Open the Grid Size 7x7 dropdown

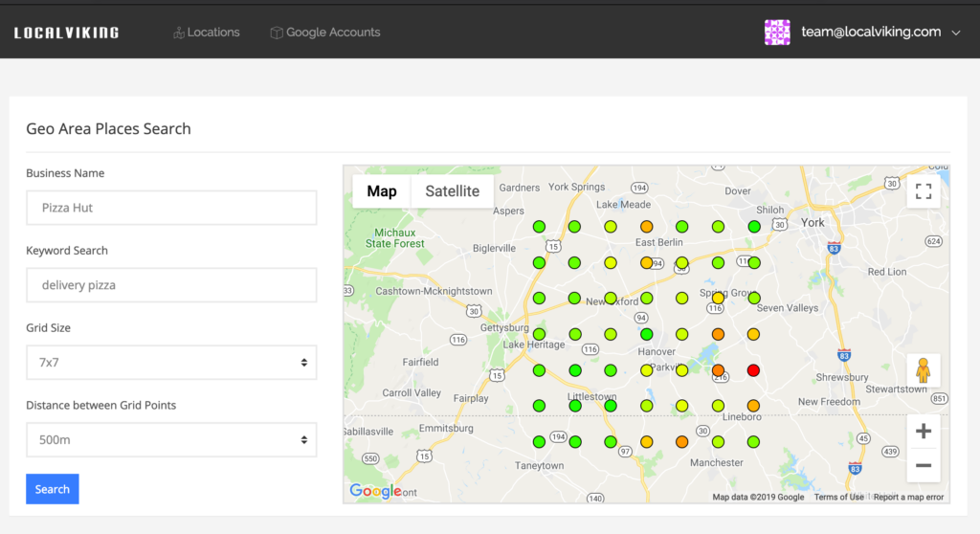point(171,362)
